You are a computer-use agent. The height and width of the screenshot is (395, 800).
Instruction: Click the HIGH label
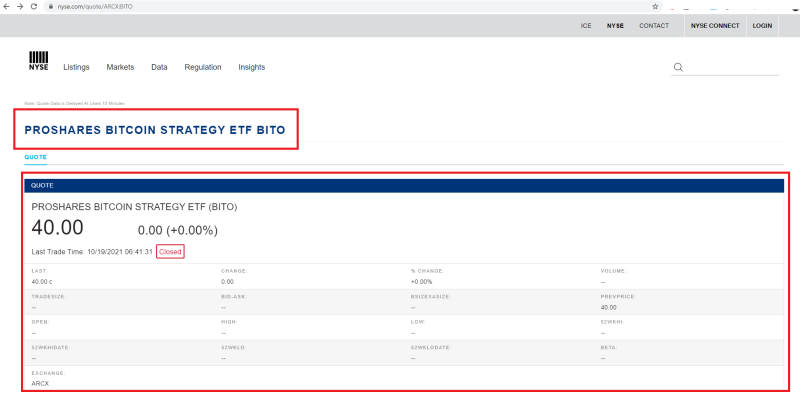[x=229, y=322]
